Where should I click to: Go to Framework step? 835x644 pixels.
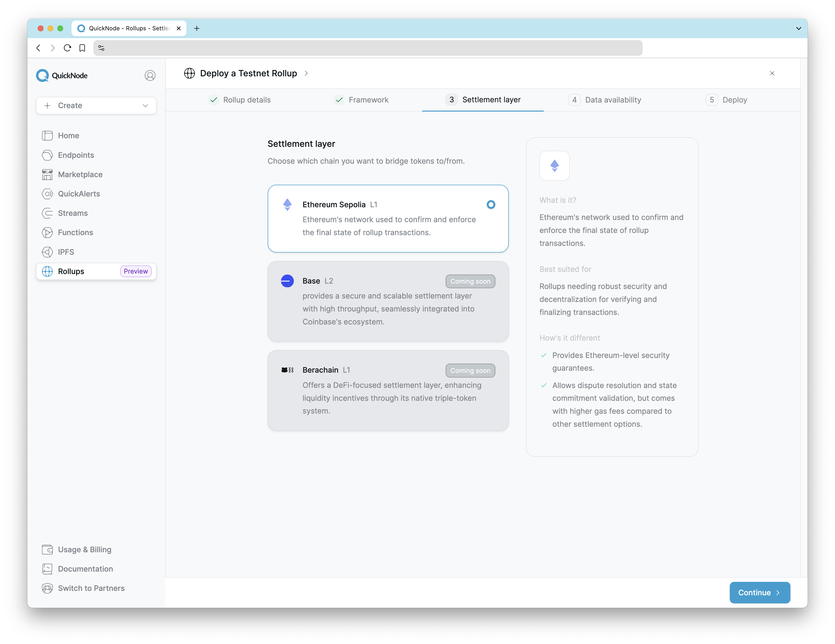pyautogui.click(x=361, y=100)
